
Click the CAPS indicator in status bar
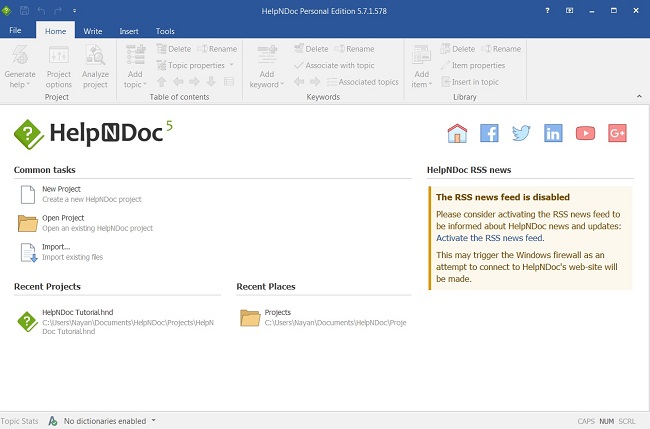[586, 422]
